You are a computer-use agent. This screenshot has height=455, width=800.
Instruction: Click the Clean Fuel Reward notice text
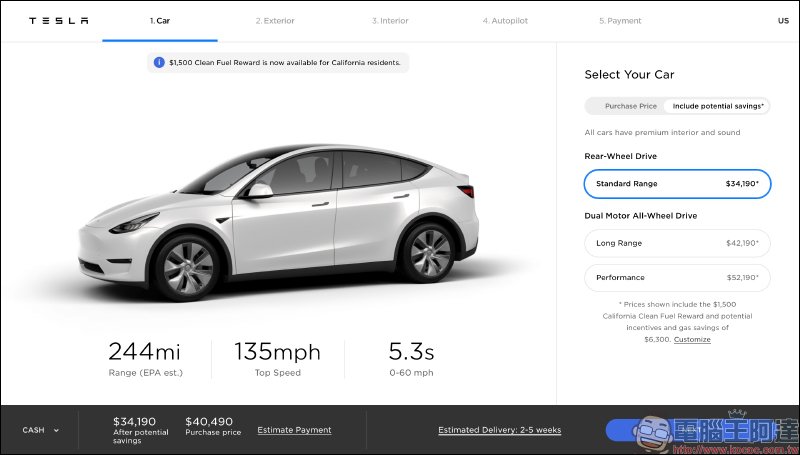point(285,62)
